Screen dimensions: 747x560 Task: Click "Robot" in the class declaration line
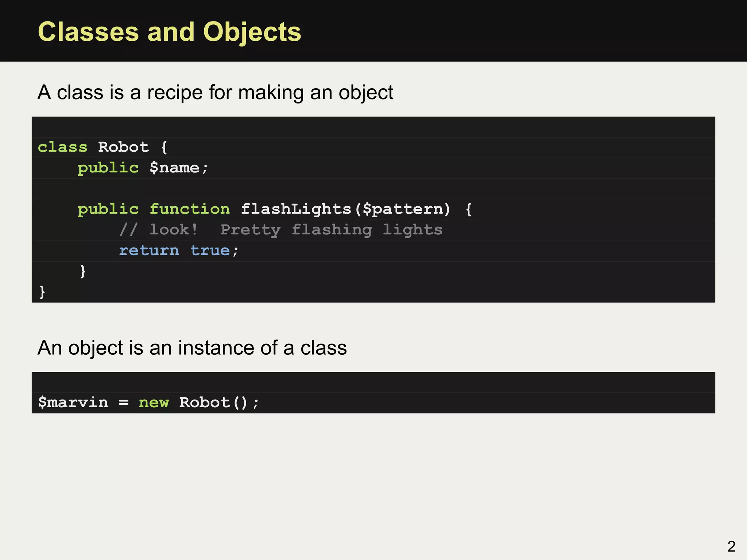123,147
